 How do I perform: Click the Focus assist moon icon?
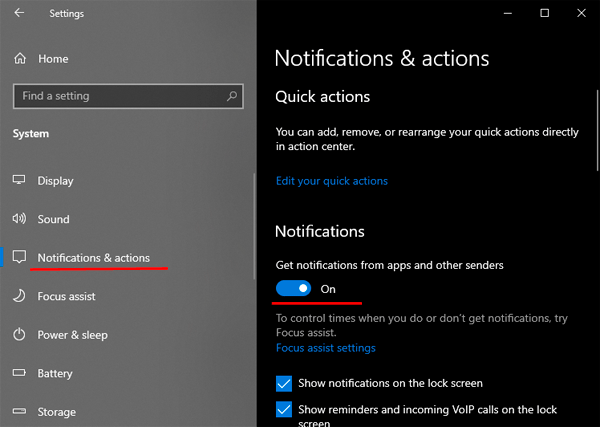19,296
